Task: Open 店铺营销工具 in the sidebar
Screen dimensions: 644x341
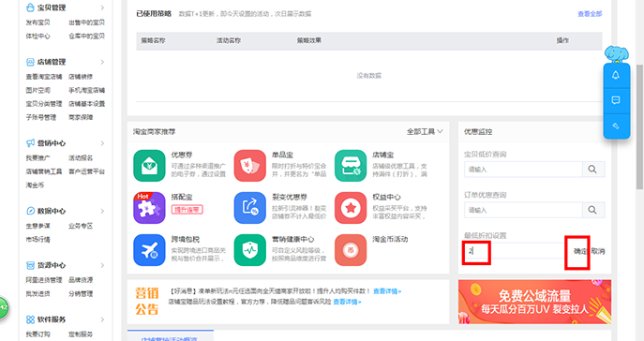Action: [44, 171]
